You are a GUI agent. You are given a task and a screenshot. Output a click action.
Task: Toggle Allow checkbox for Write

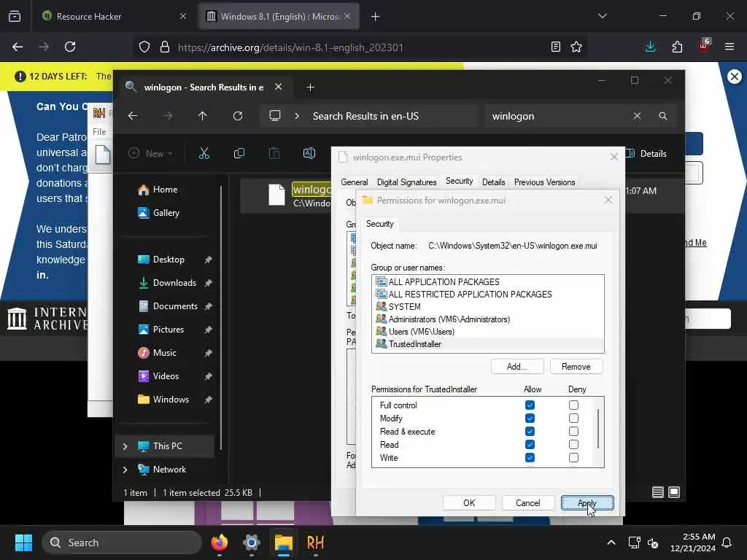pyautogui.click(x=530, y=458)
